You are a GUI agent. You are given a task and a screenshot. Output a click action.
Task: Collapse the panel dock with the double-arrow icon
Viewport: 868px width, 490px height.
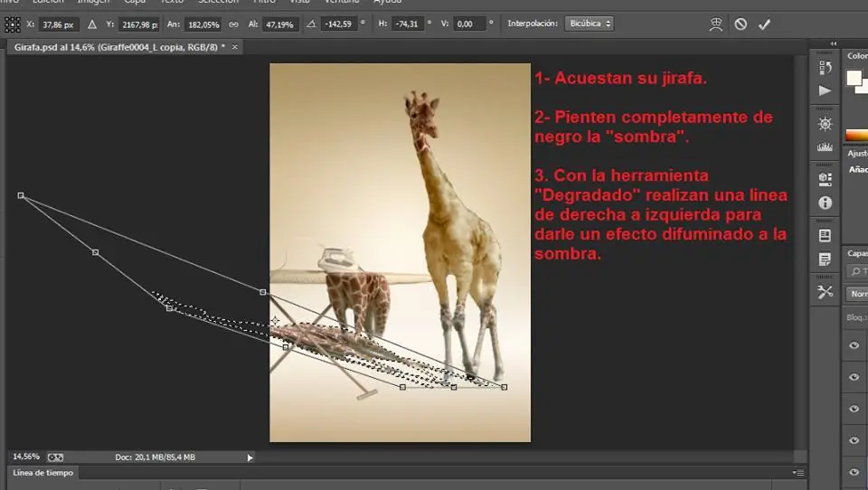click(834, 43)
